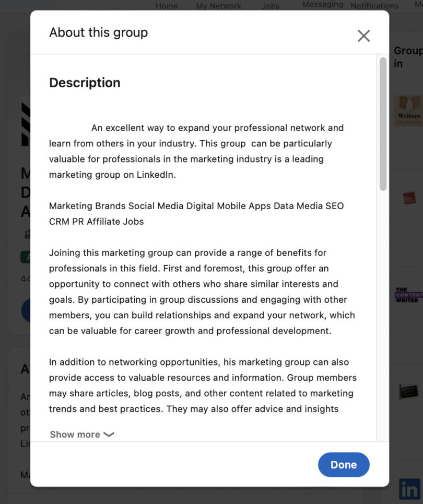Screen dimensions: 423x504
Task: Open the chevron next to Show more
Action: pos(109,434)
